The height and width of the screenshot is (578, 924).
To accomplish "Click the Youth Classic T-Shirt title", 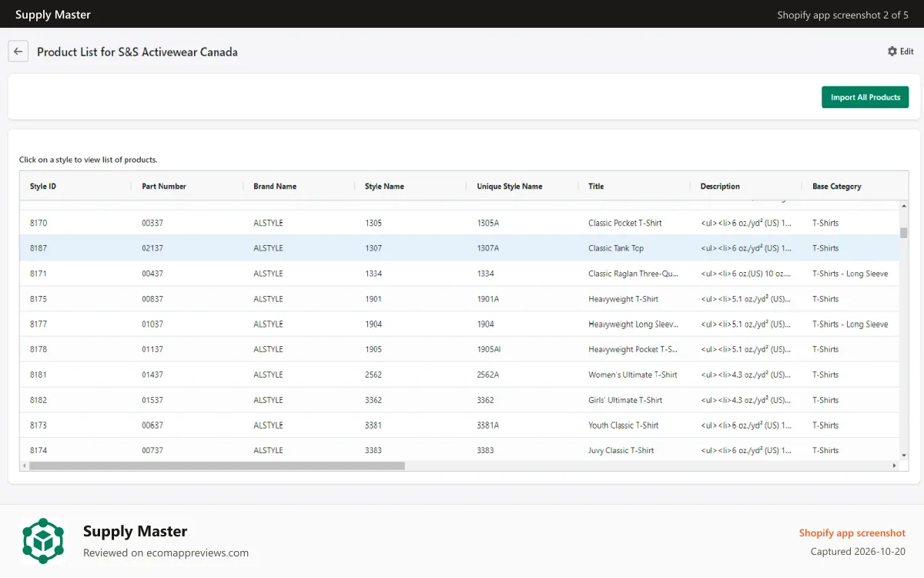I will pos(624,425).
